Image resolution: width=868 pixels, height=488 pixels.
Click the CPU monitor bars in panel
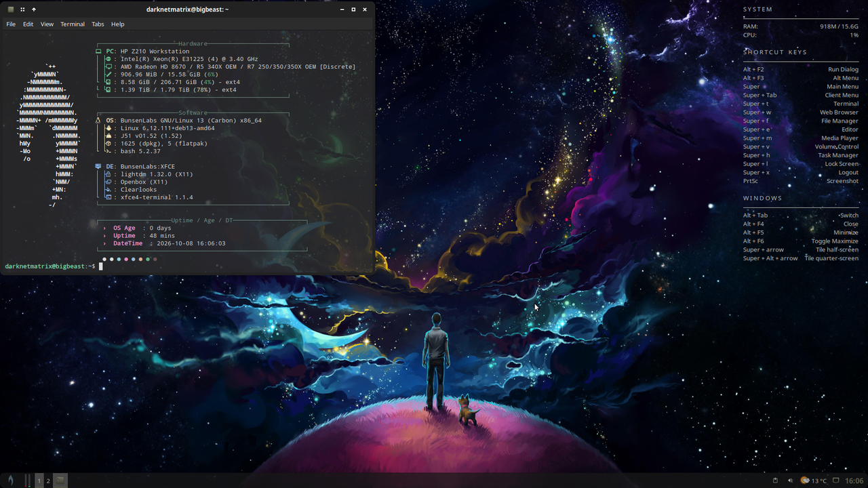pos(28,481)
